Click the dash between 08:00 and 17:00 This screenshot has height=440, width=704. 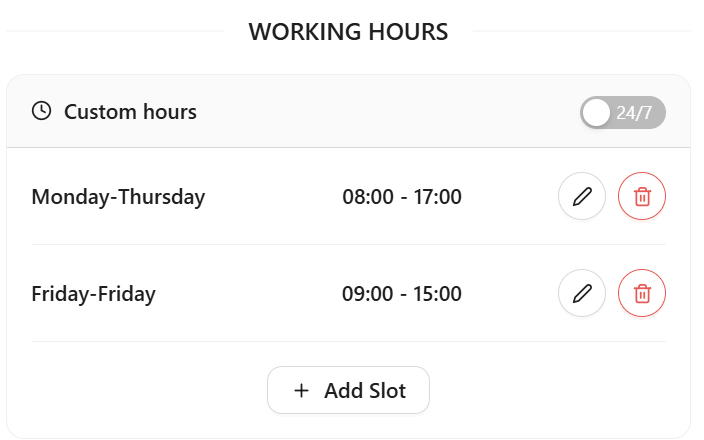[403, 197]
